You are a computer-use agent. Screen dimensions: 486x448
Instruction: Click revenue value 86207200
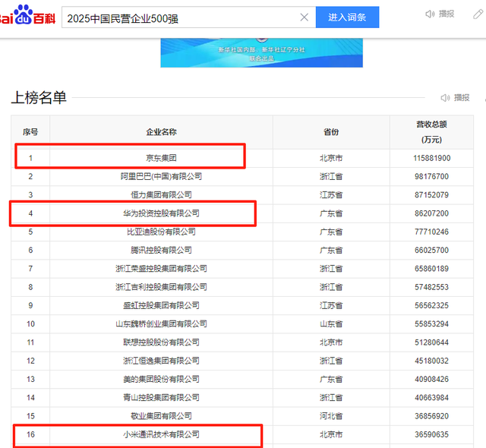pos(431,213)
